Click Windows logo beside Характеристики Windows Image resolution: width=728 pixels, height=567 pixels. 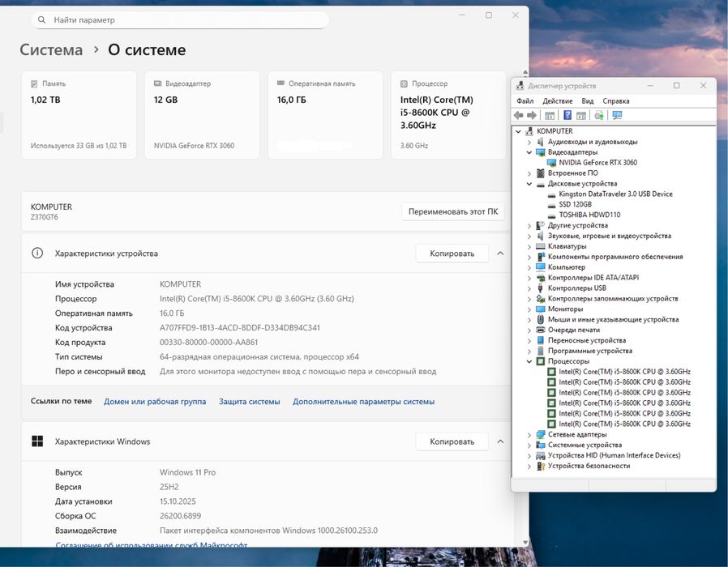pos(37,441)
